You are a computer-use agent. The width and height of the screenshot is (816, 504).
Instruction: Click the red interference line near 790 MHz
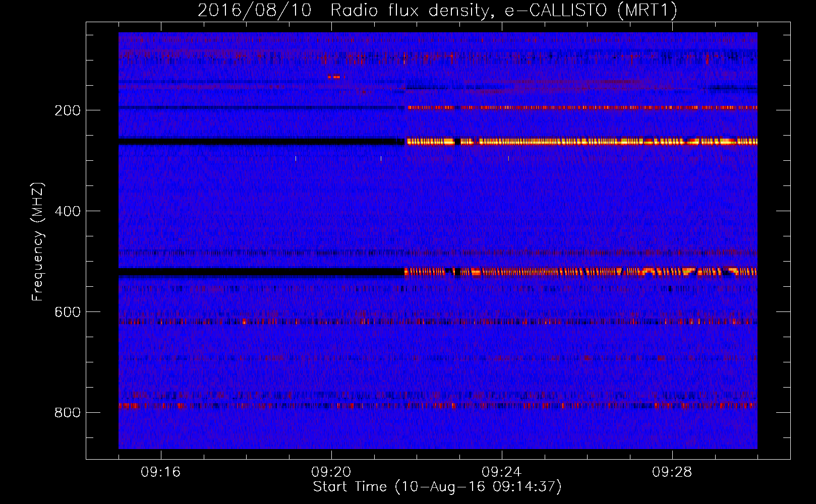tap(438, 405)
